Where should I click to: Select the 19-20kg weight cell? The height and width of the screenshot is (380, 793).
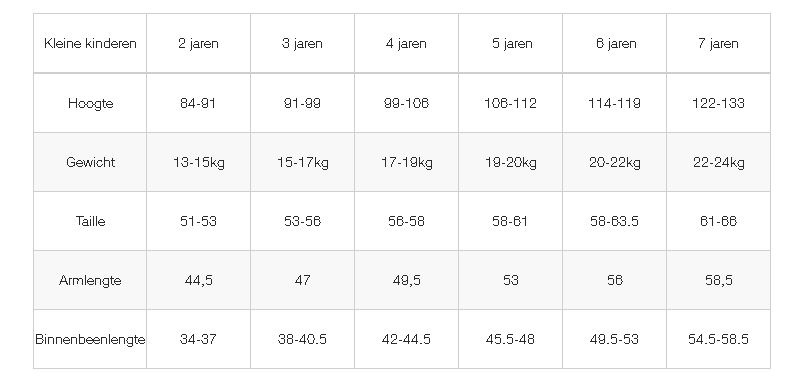click(510, 162)
